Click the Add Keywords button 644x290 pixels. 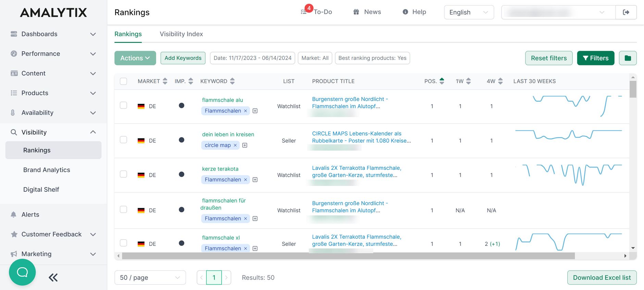[183, 58]
